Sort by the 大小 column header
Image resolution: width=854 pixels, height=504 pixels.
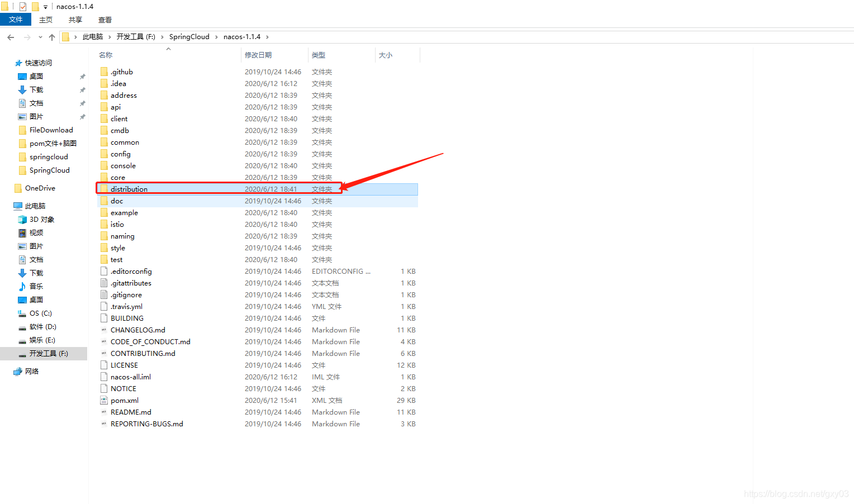[x=386, y=55]
